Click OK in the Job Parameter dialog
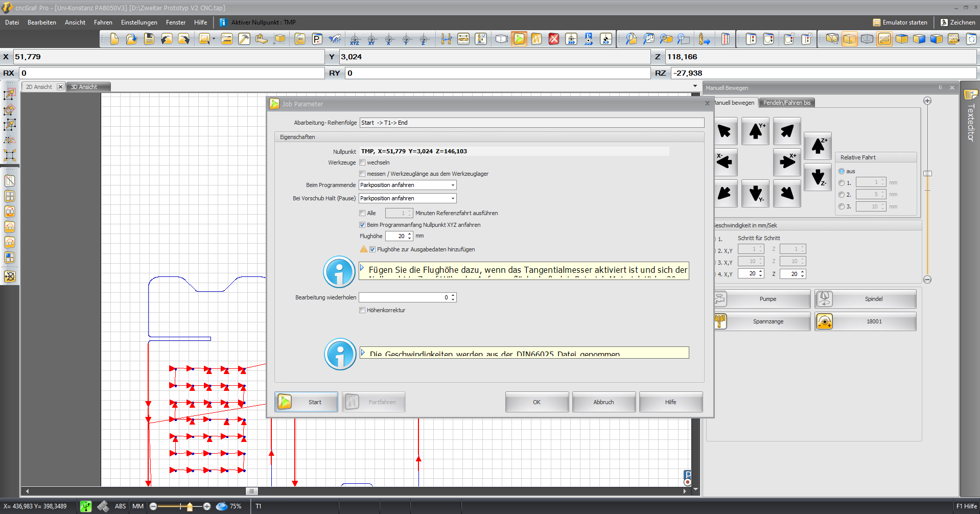 point(536,402)
